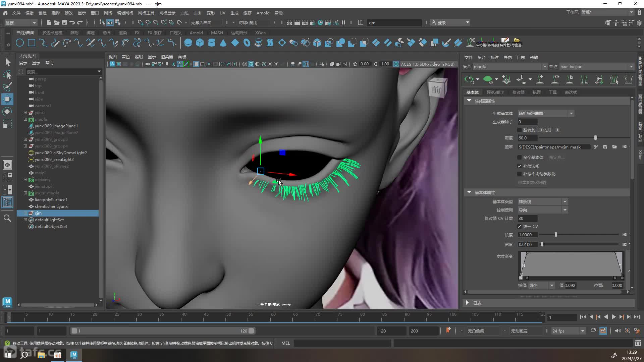Adjust the 长度 slider handle
Viewport: 644px width, 362px height.
556,235
